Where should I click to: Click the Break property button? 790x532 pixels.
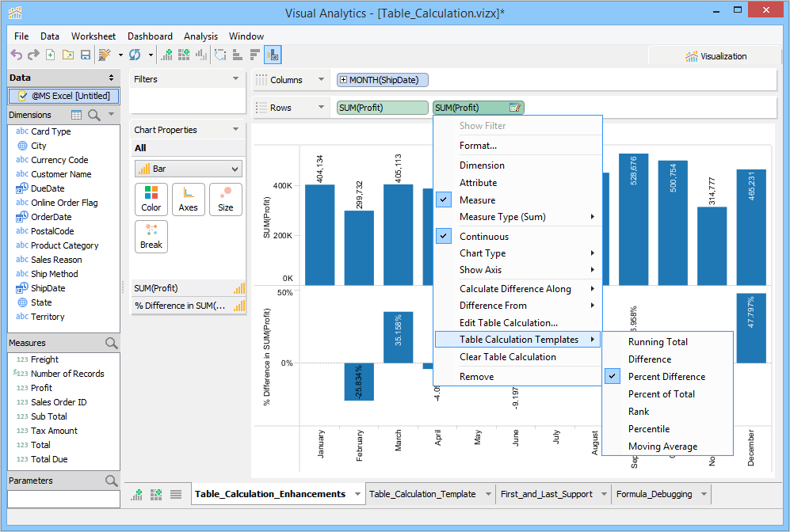click(x=151, y=237)
